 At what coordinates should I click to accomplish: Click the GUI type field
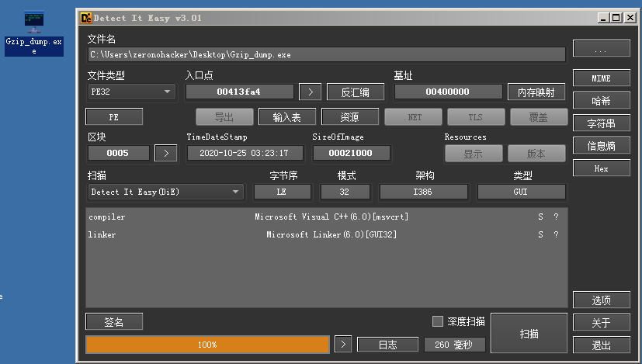(x=521, y=192)
